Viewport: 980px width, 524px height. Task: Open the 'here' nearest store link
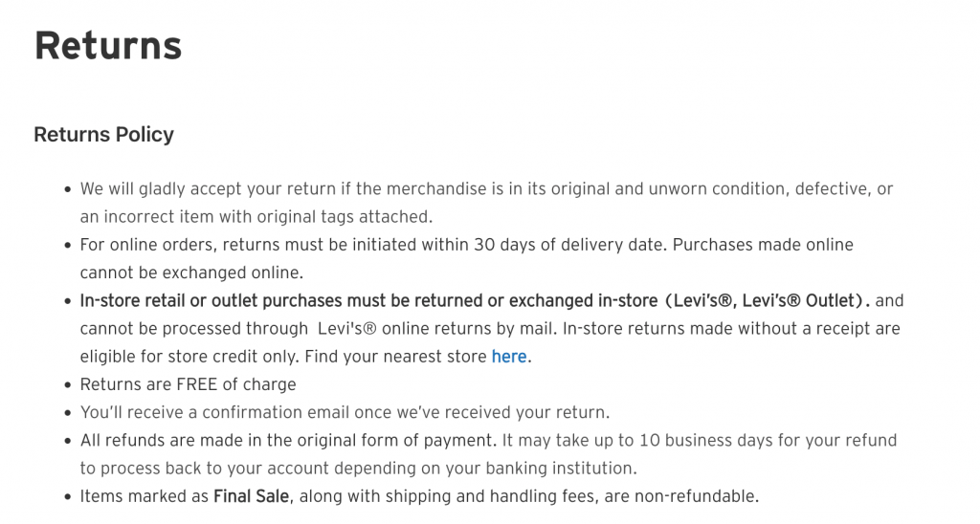coord(509,357)
